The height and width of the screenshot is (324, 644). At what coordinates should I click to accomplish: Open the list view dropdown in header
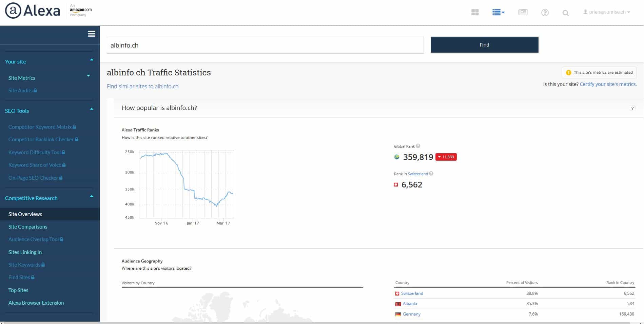pyautogui.click(x=498, y=13)
